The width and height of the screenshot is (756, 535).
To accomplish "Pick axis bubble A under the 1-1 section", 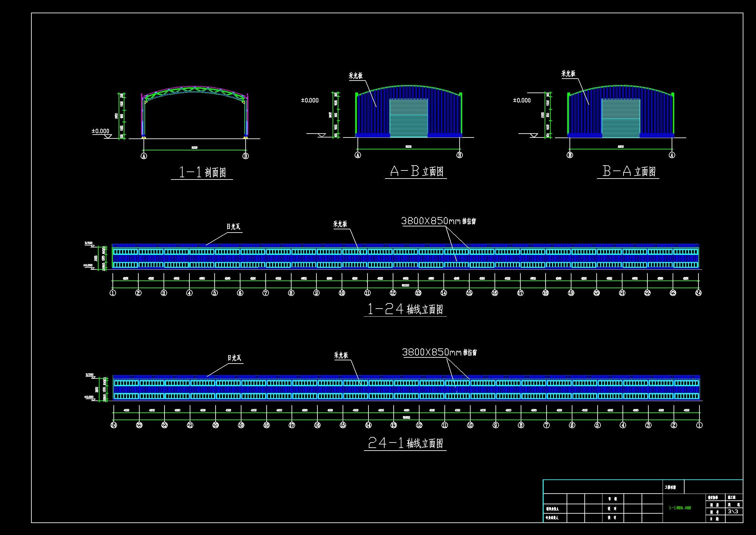I will [144, 156].
